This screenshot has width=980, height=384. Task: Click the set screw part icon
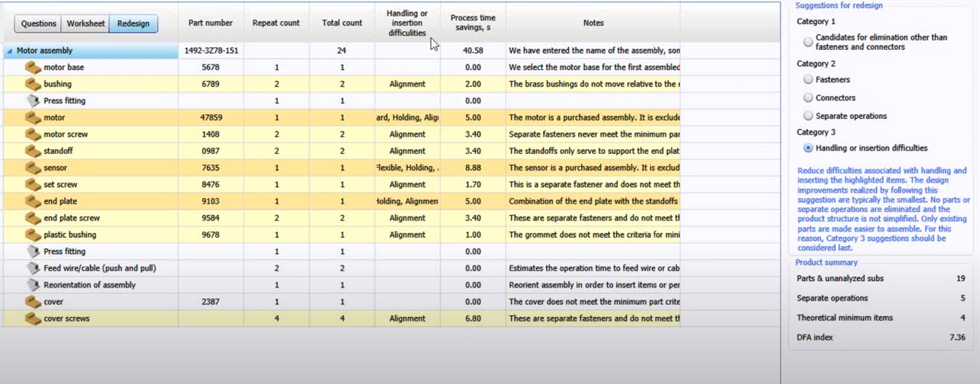(33, 184)
